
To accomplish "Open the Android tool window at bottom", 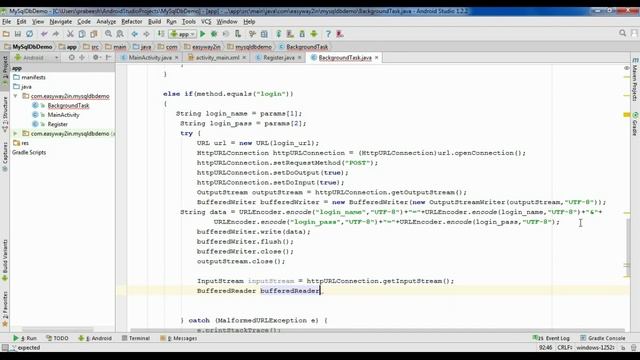I will point(95,338).
